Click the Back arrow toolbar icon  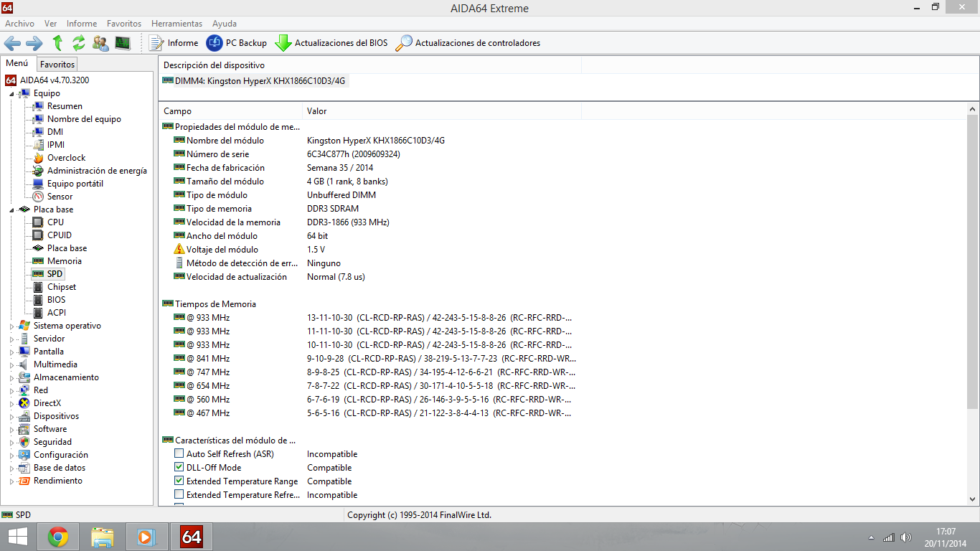click(x=12, y=43)
